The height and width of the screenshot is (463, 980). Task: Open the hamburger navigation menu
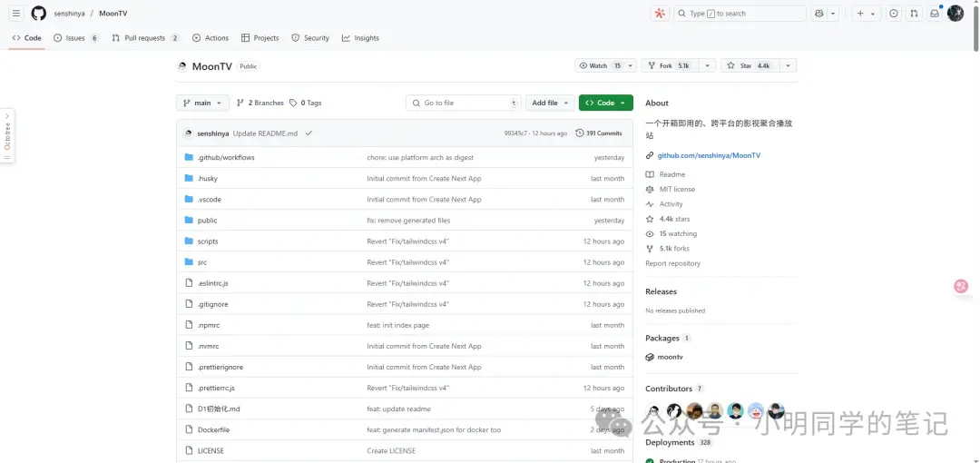(17, 13)
